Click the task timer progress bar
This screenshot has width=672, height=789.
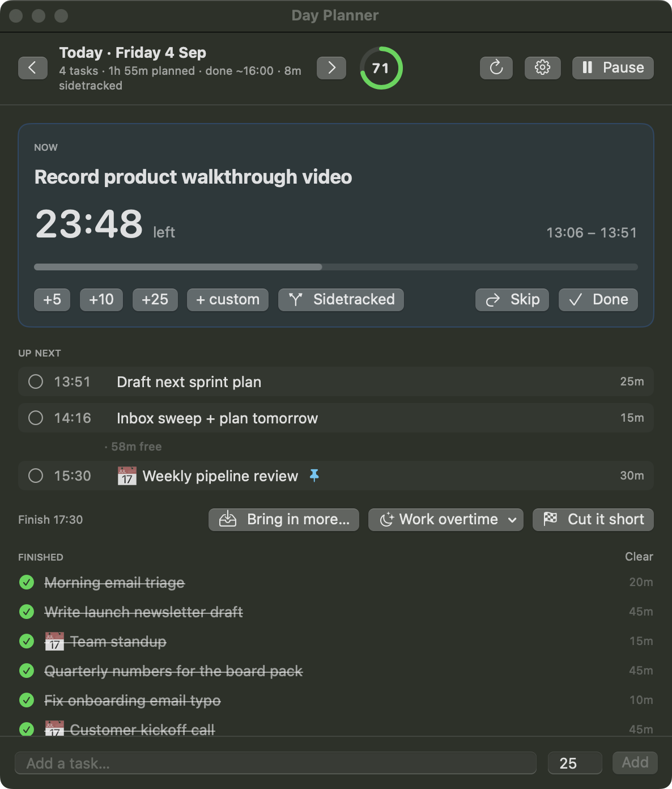[336, 267]
